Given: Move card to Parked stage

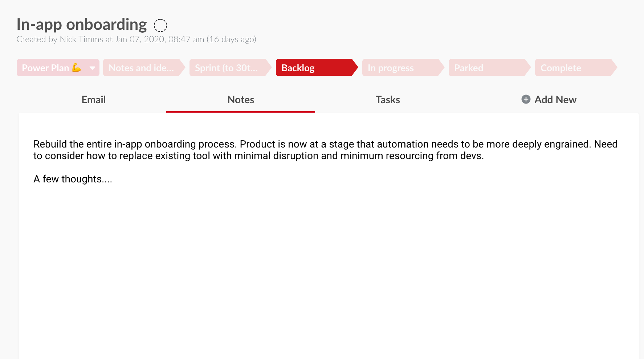Looking at the screenshot, I should (x=490, y=68).
